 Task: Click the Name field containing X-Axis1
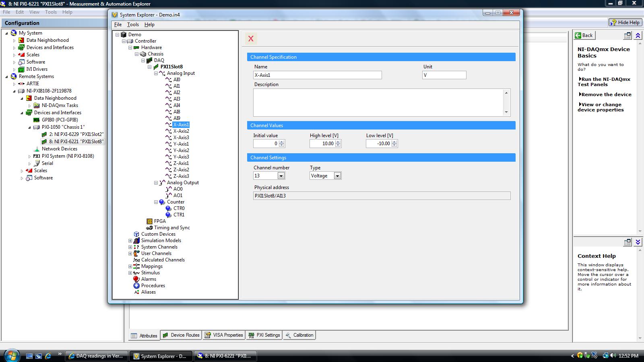318,75
